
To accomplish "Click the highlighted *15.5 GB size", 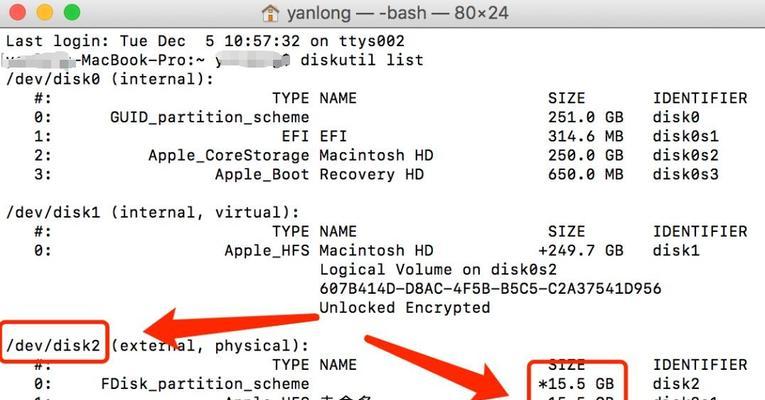I will click(x=576, y=384).
